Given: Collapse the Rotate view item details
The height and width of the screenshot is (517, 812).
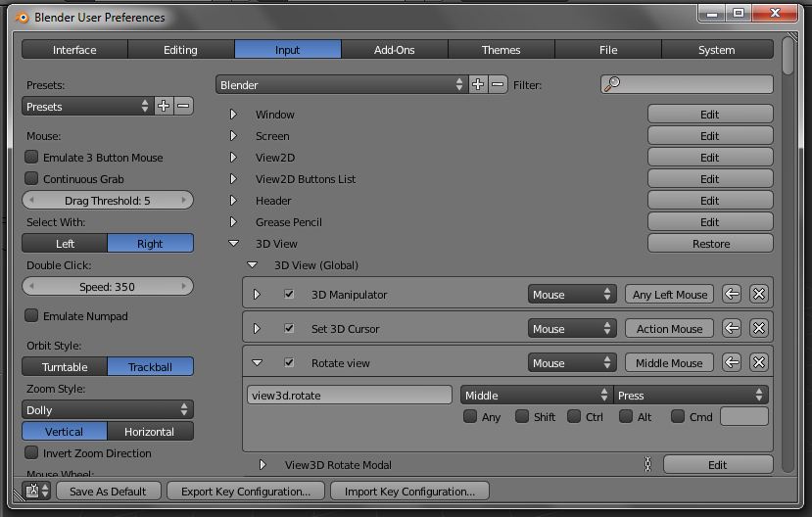Looking at the screenshot, I should pyautogui.click(x=257, y=362).
